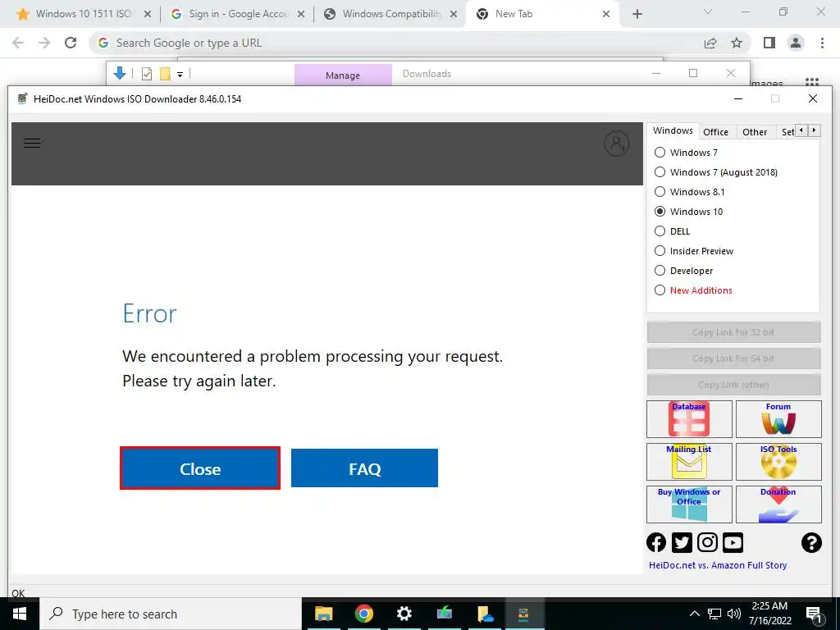Open the Forum icon button
The height and width of the screenshot is (630, 840).
click(x=778, y=419)
